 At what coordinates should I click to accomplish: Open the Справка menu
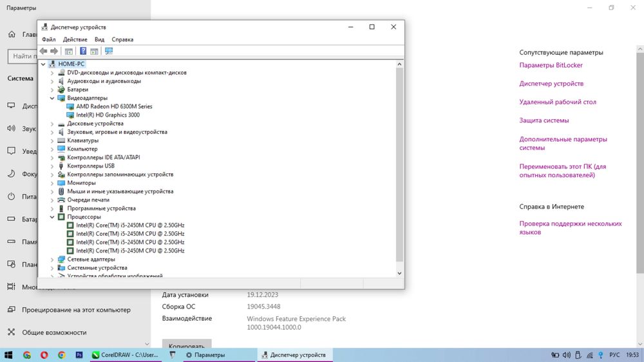pos(122,39)
